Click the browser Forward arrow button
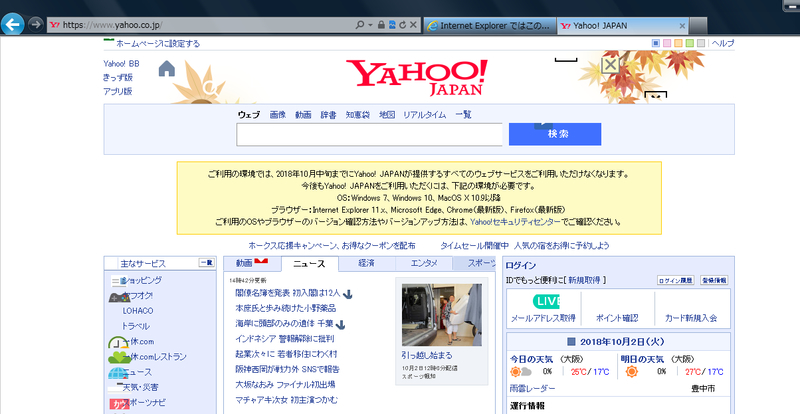The image size is (800, 414). pos(35,25)
